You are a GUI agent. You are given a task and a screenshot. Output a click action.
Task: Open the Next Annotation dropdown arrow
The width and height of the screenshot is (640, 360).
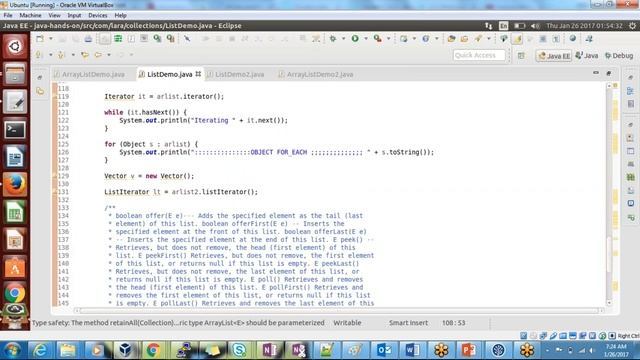[x=51, y=55]
